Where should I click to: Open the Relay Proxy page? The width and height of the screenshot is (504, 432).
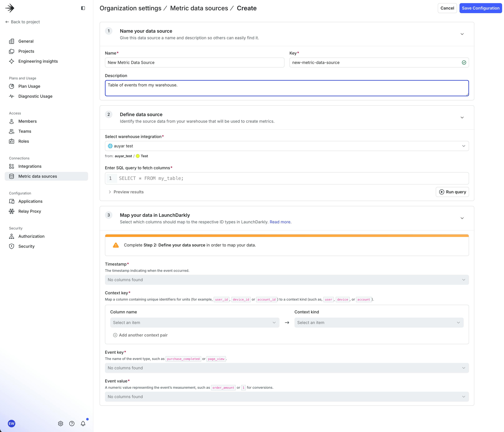(x=30, y=211)
